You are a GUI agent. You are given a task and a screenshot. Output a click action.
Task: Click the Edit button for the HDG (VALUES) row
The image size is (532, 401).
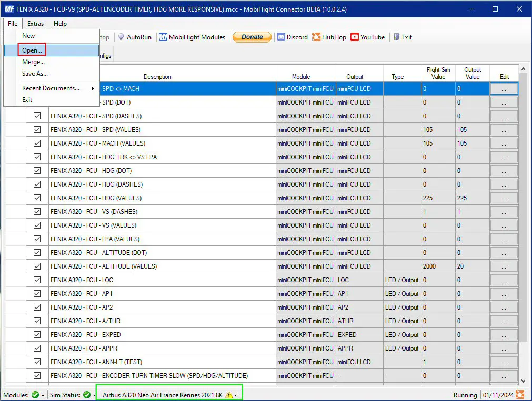[504, 198]
